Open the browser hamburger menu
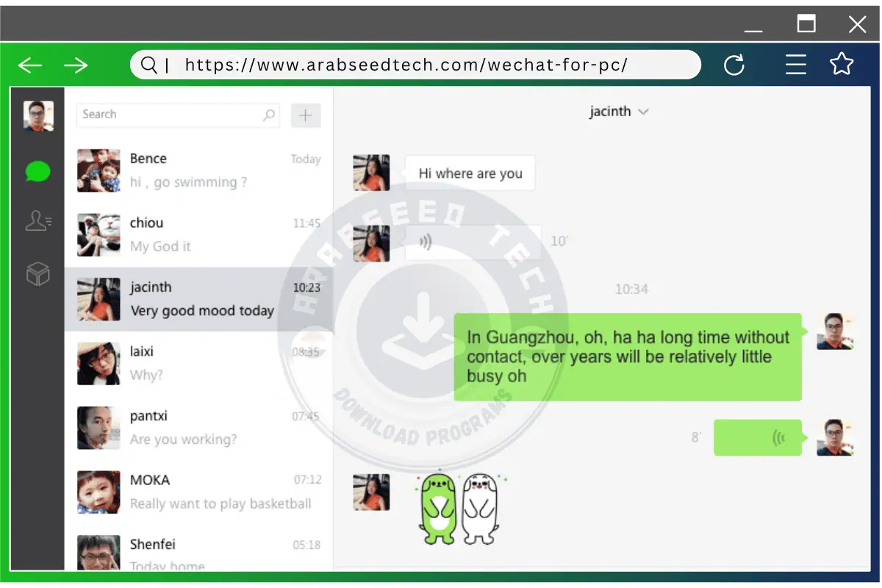Image resolution: width=882 pixels, height=588 pixels. point(796,65)
